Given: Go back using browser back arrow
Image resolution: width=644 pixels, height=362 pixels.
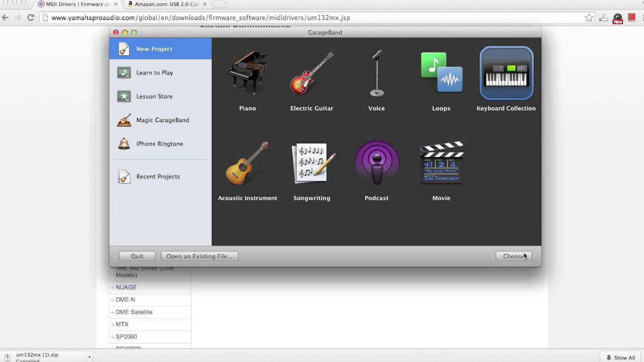Looking at the screenshot, I should 6,18.
